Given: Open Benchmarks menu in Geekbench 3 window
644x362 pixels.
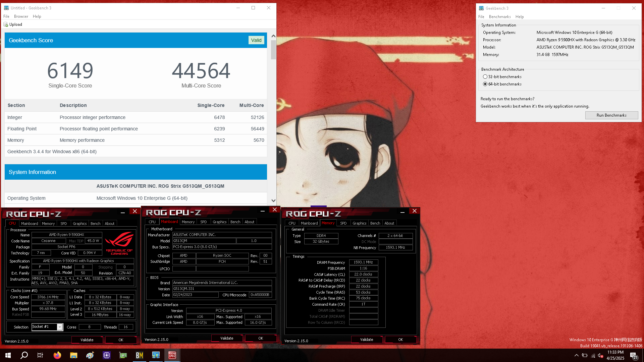Looking at the screenshot, I should pyautogui.click(x=500, y=17).
